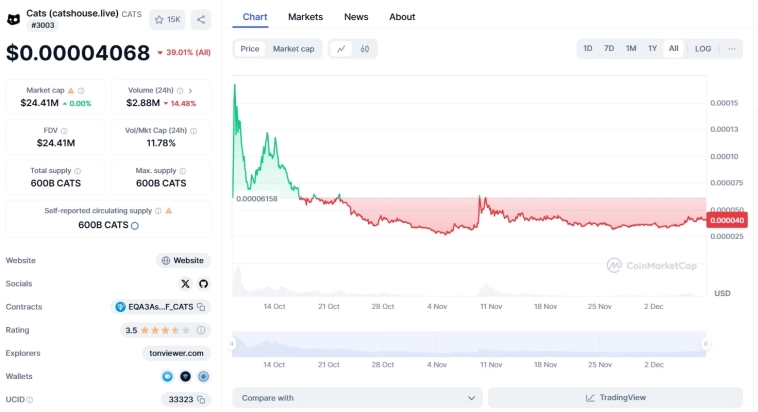Click the circulating supply progress circle
Viewport: 758px width, 412px height.
click(135, 225)
